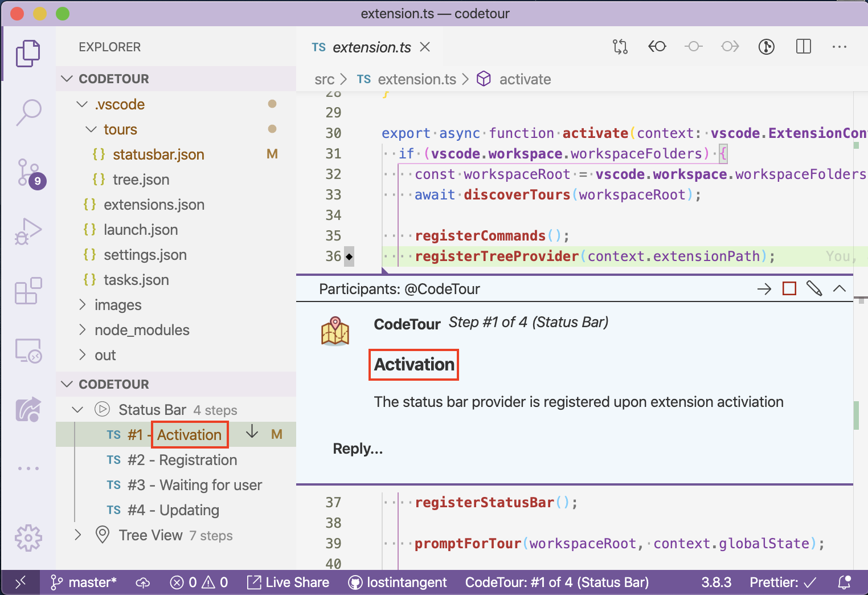Click Live Share in status bar
The image size is (868, 595).
[x=288, y=582]
